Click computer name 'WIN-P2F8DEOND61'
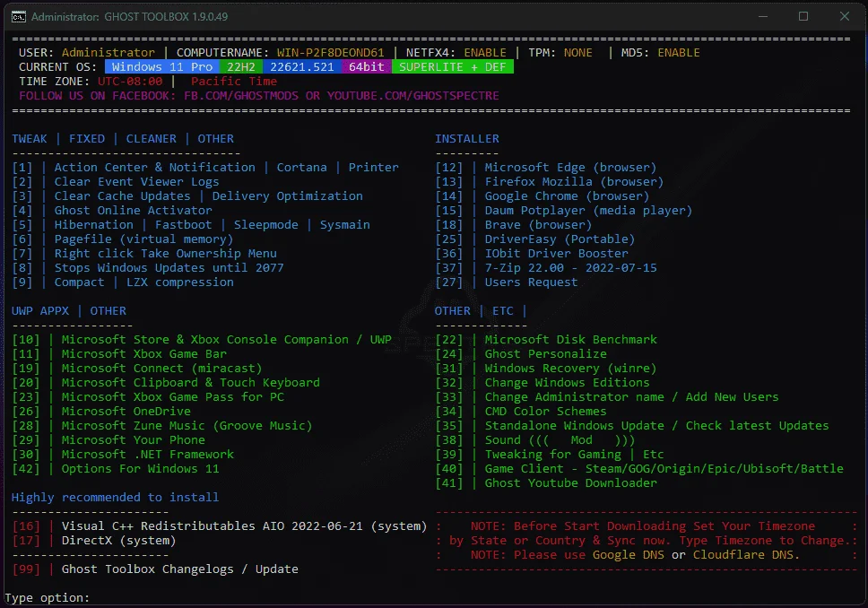The image size is (868, 608). [331, 53]
